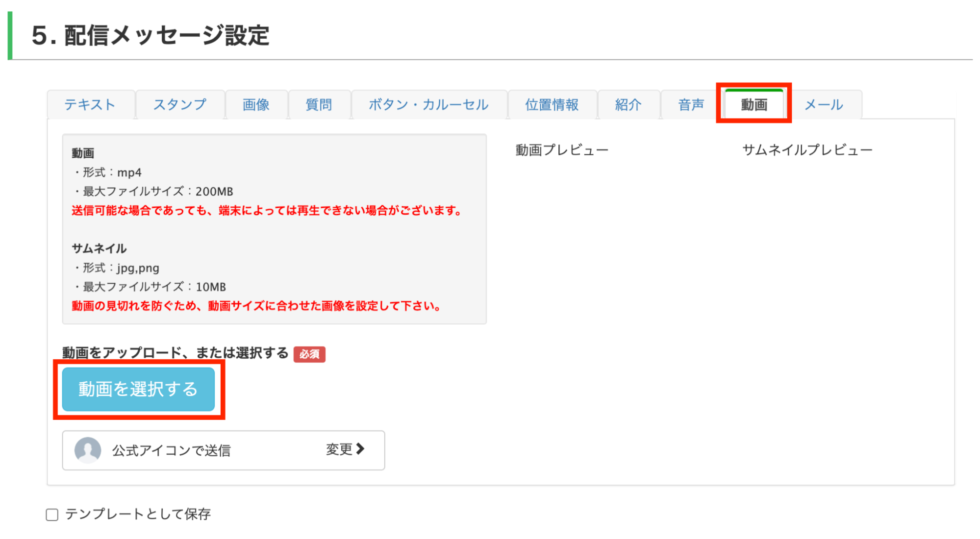This screenshot has width=980, height=539.
Task: Click the サムネイルプレビュー heading
Action: 807,150
